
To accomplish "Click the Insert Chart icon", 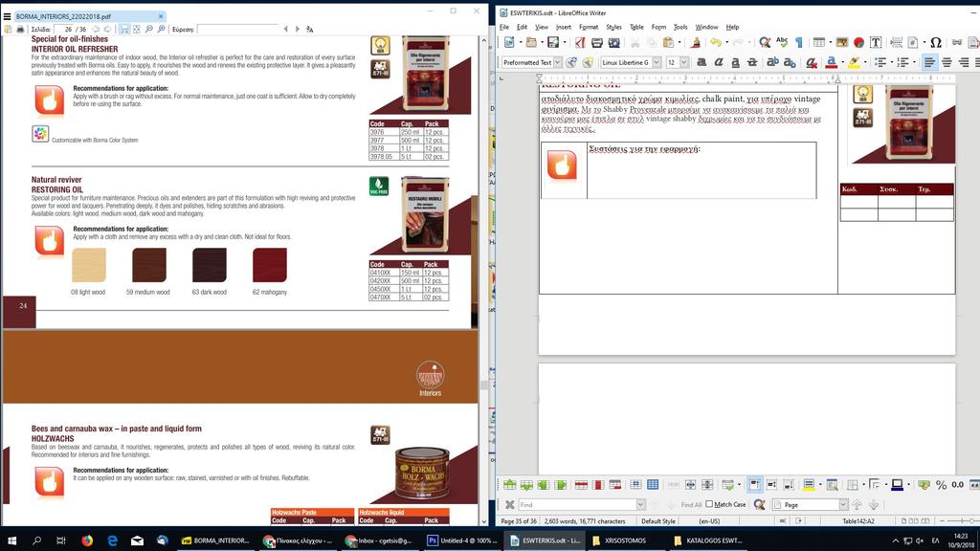I will 858,42.
